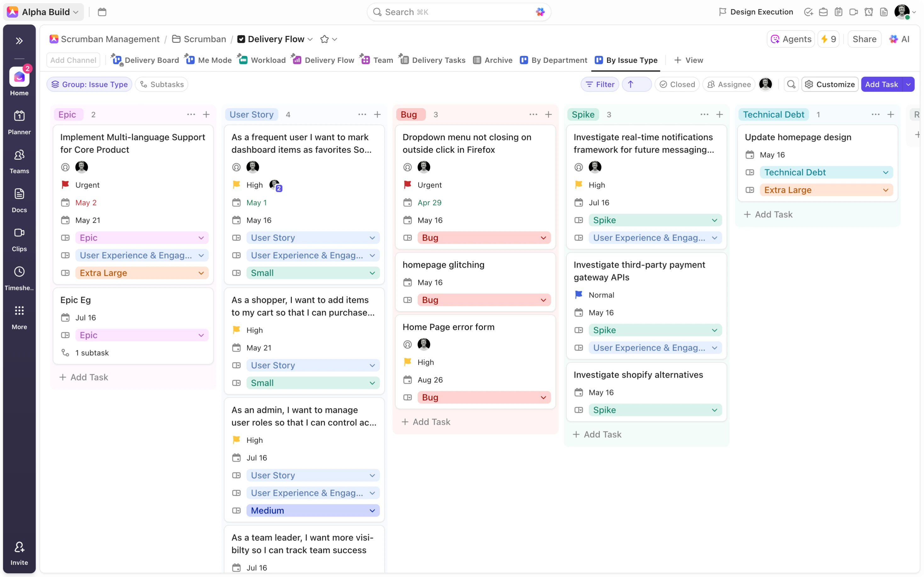
Task: Favorite Delivery Flow with the star icon
Action: (324, 39)
